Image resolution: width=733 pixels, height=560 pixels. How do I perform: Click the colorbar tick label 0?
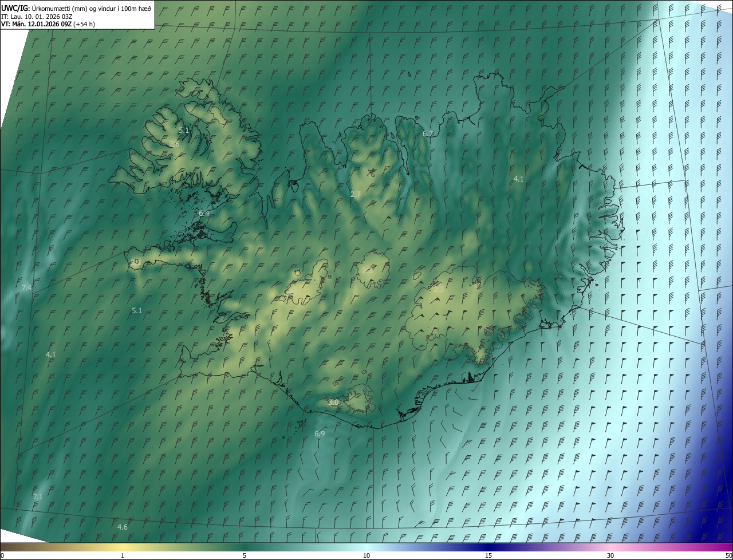coord(2,555)
